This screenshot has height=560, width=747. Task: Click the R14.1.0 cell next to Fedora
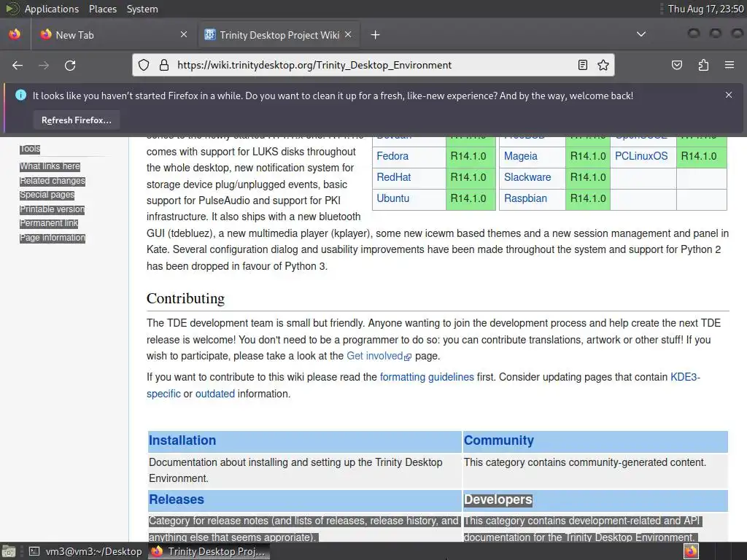pyautogui.click(x=471, y=156)
